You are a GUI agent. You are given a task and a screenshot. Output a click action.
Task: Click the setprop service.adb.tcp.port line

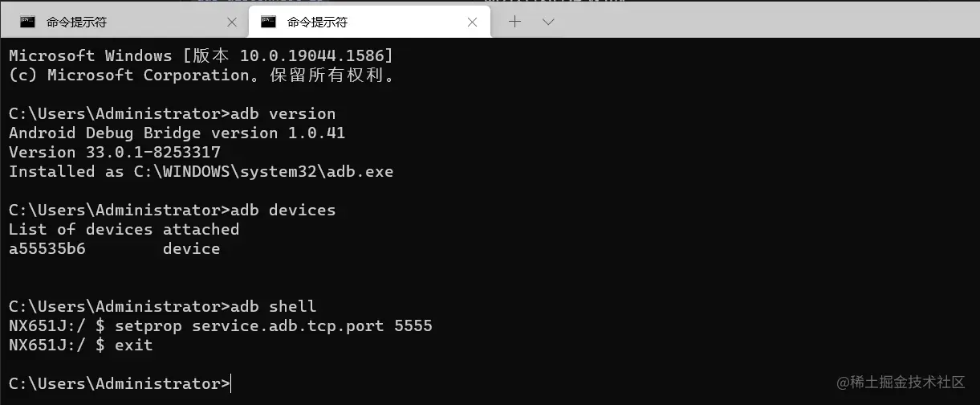pyautogui.click(x=273, y=325)
